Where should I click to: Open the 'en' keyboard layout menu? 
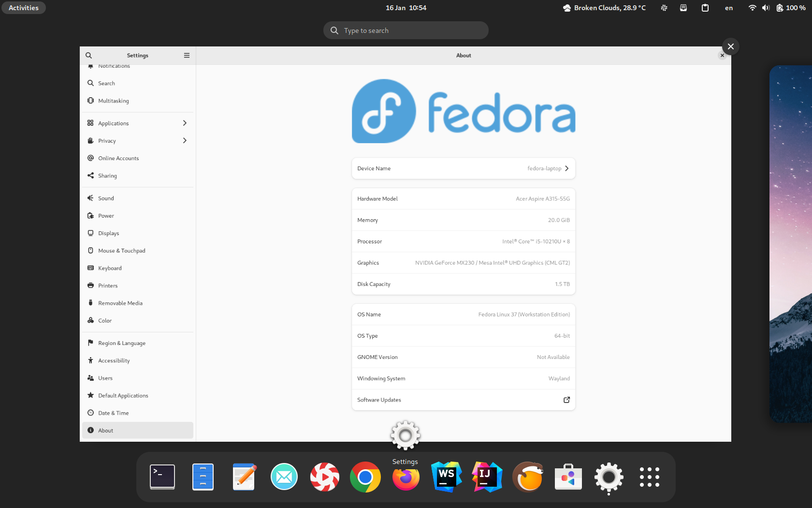point(729,8)
